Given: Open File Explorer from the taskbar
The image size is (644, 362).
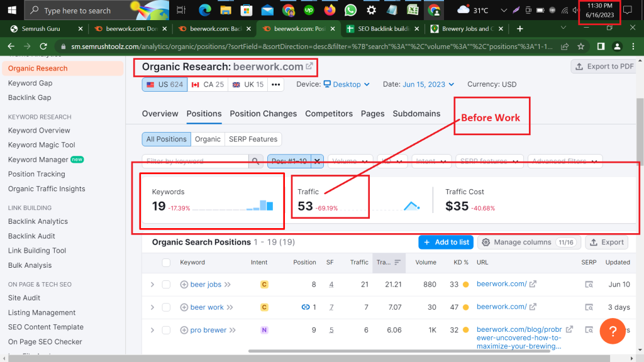Looking at the screenshot, I should (x=226, y=10).
